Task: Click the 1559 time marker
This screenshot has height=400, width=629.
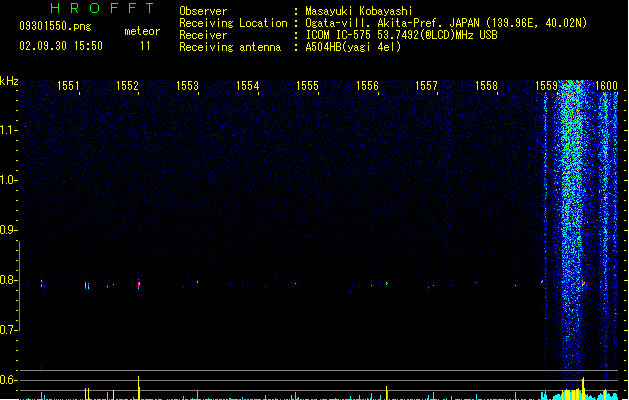Action: 546,86
